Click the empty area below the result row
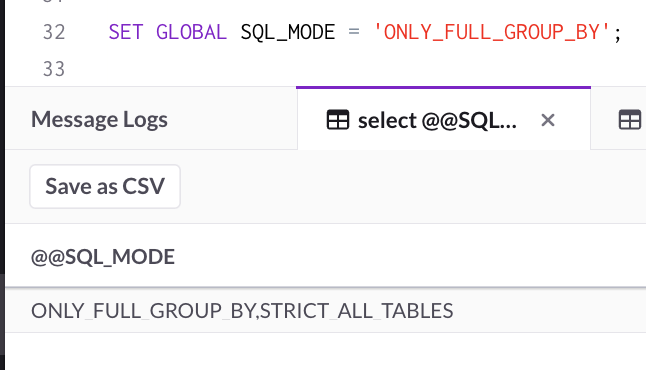The height and width of the screenshot is (370, 646). (x=325, y=351)
